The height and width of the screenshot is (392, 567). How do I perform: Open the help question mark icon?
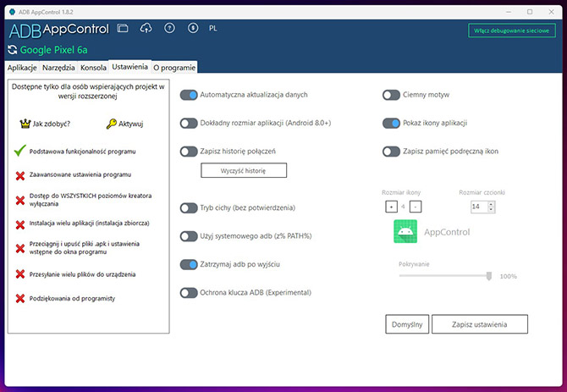click(x=169, y=28)
